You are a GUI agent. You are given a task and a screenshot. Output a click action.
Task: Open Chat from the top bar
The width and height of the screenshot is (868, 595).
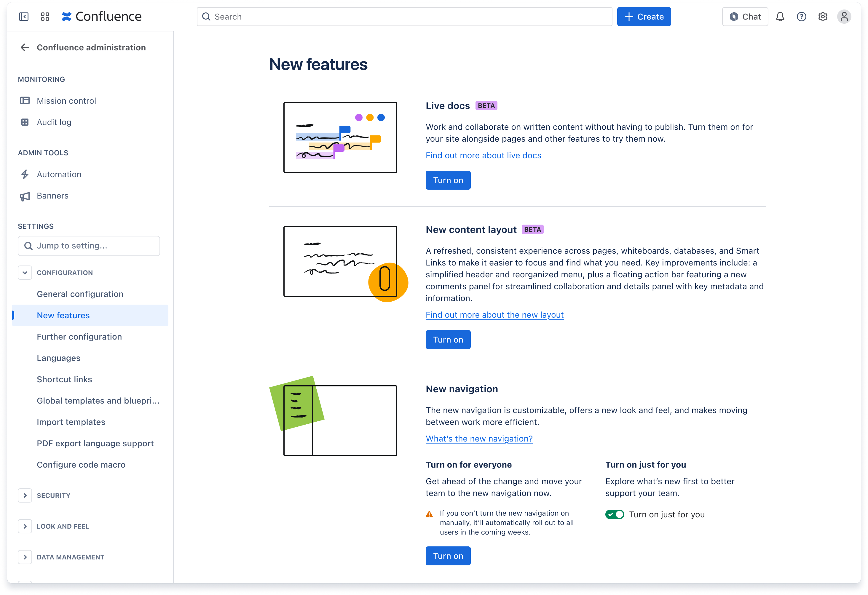pos(744,16)
